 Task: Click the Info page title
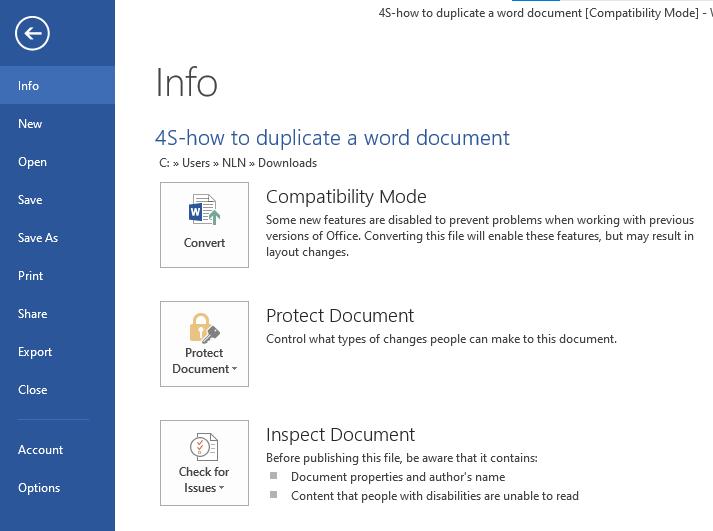pyautogui.click(x=186, y=82)
